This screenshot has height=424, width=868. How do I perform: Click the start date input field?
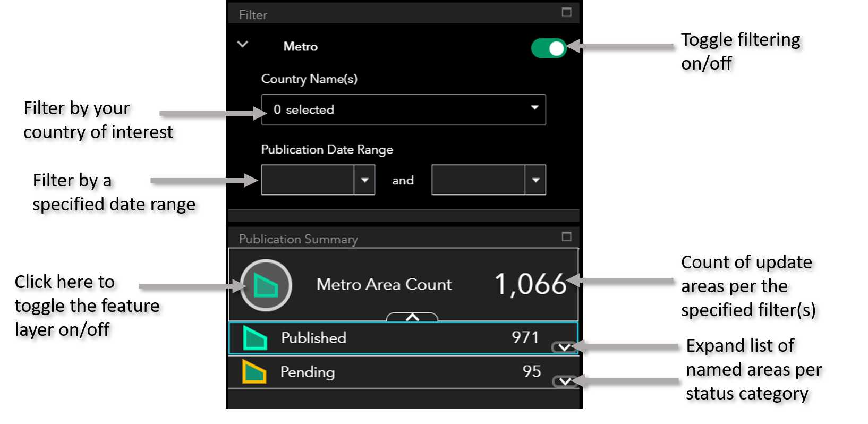pyautogui.click(x=308, y=180)
